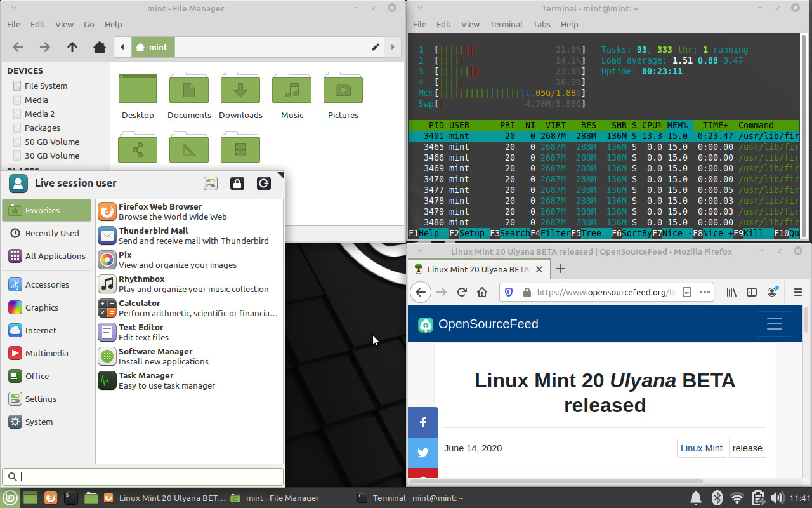812x508 pixels.
Task: Open Pix image viewer
Action: (189, 260)
